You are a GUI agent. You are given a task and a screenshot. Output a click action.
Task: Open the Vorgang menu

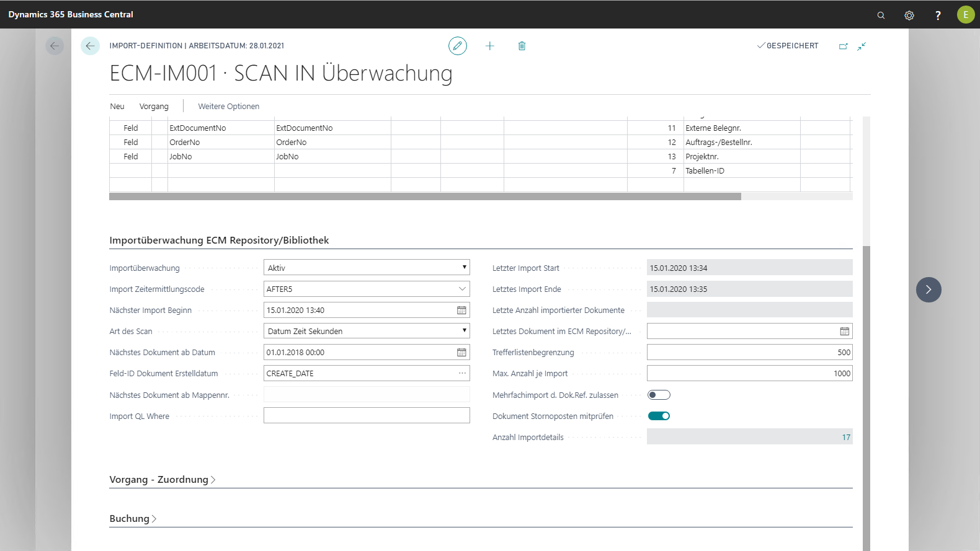pos(154,107)
